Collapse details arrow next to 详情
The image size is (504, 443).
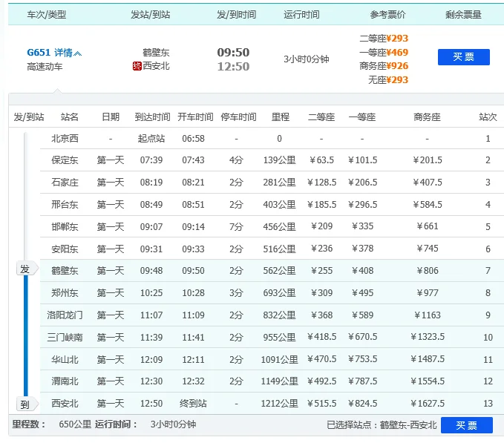(78, 53)
